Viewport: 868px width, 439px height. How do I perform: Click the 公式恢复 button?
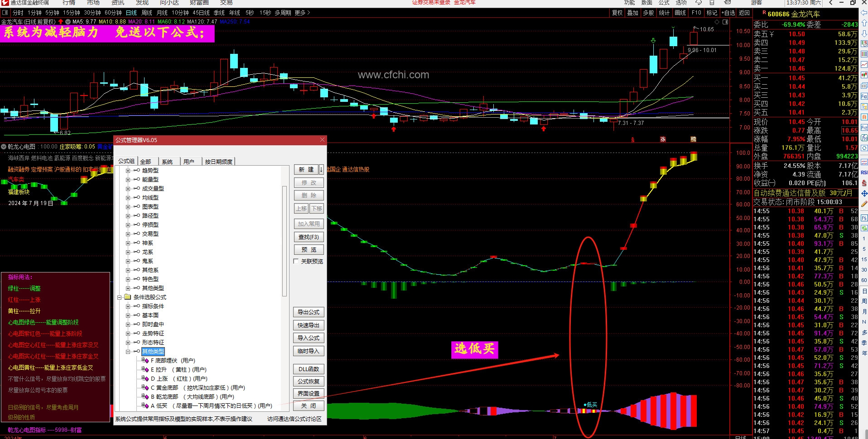pyautogui.click(x=309, y=382)
